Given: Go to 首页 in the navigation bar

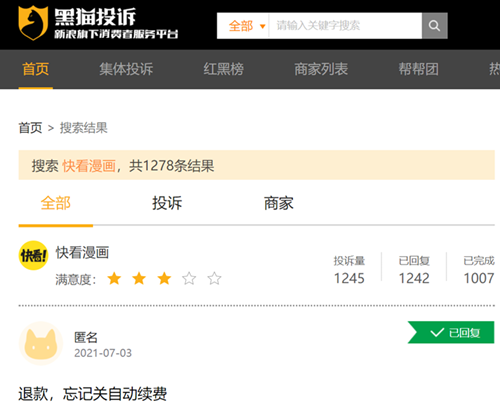Looking at the screenshot, I should (36, 69).
